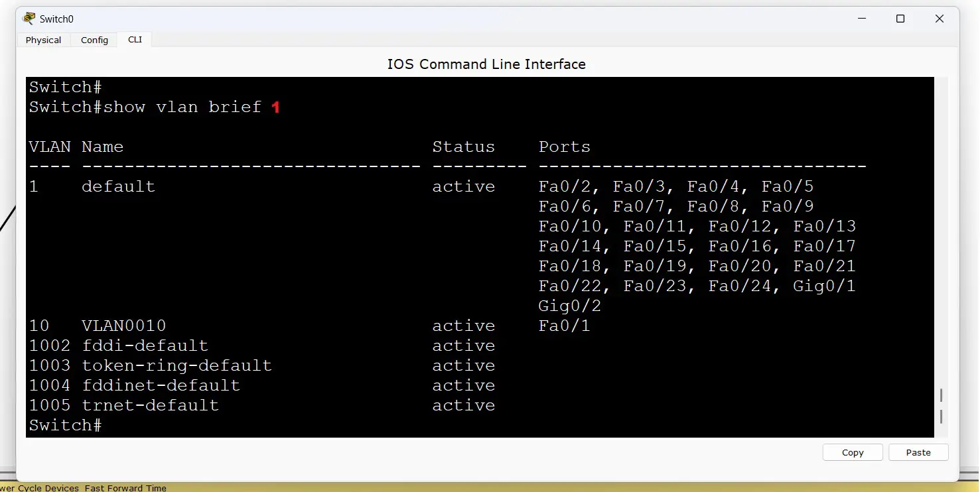Click the Paste button
Viewport: 980px width, 492px height.
tap(918, 452)
